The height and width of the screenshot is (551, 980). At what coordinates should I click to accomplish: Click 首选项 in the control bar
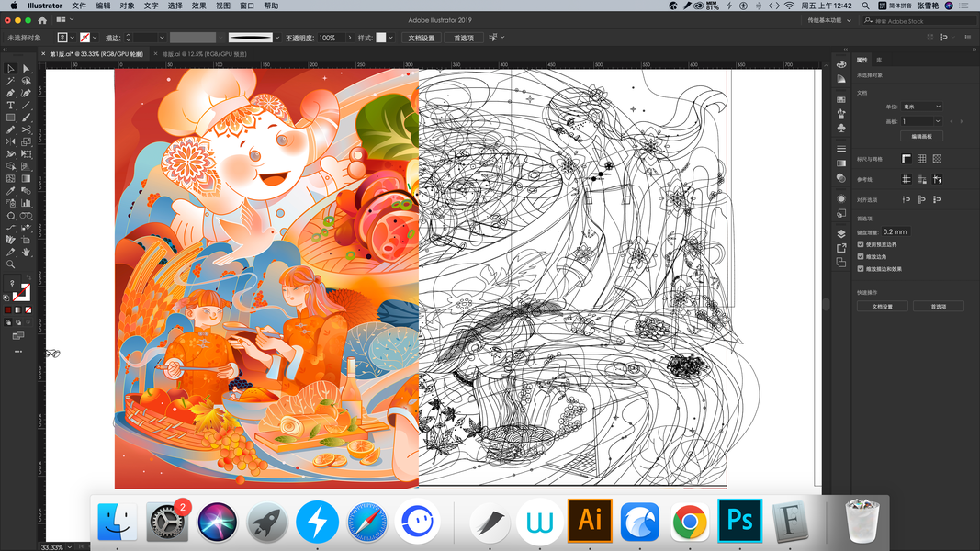pyautogui.click(x=463, y=38)
